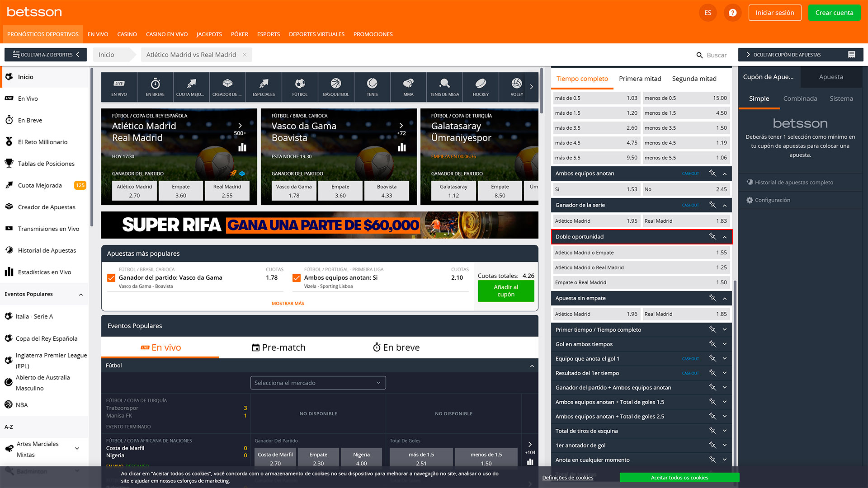Open CREADOR DE apuestas carousel icon
868x488 pixels.
pyautogui.click(x=227, y=87)
